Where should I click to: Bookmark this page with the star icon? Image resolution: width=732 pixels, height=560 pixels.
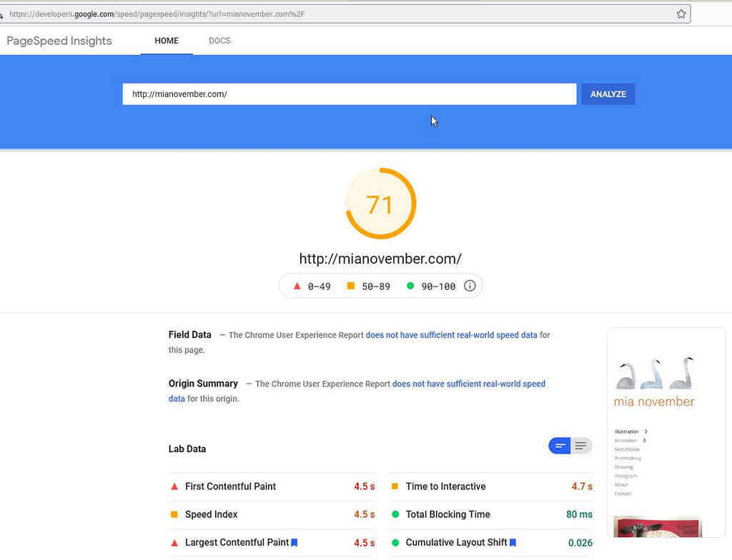(681, 14)
